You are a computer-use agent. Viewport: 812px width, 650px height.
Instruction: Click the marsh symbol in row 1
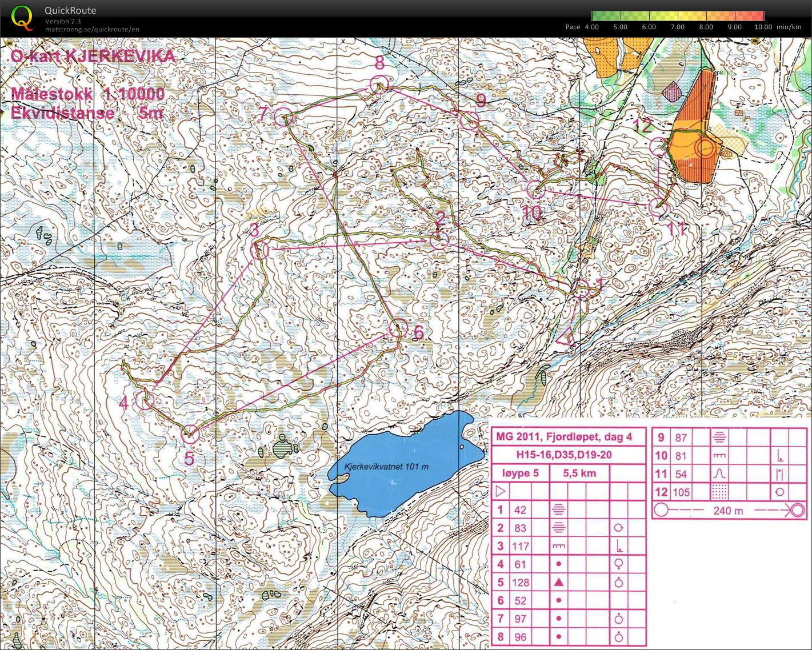point(559,509)
